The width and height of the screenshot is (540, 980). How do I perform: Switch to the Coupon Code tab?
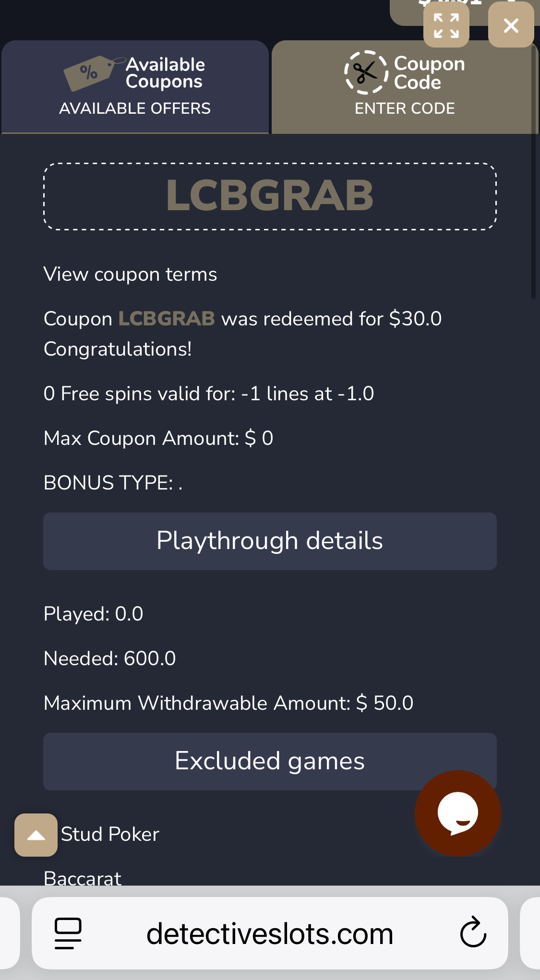tap(404, 86)
